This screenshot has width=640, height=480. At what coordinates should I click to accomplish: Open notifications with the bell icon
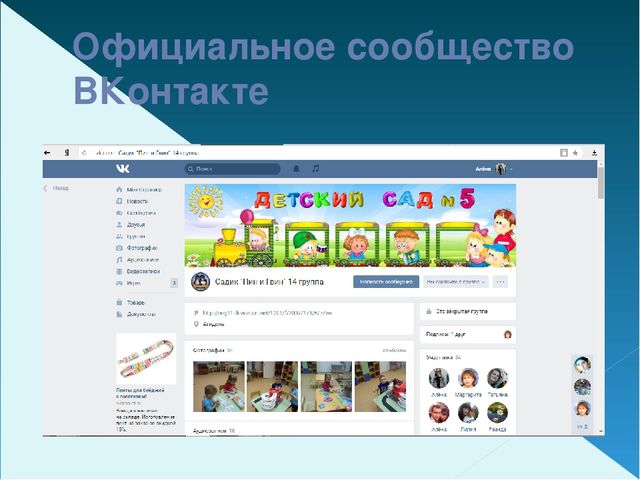coord(297,168)
